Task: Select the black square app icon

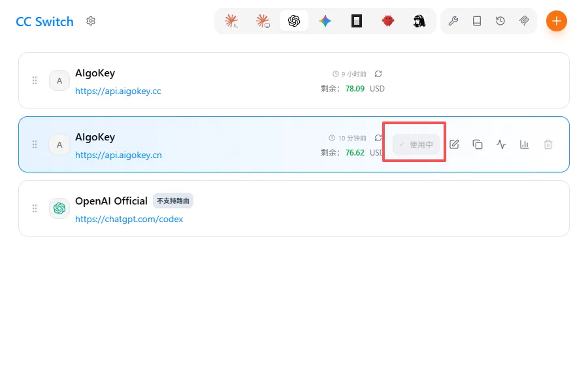Action: 357,21
